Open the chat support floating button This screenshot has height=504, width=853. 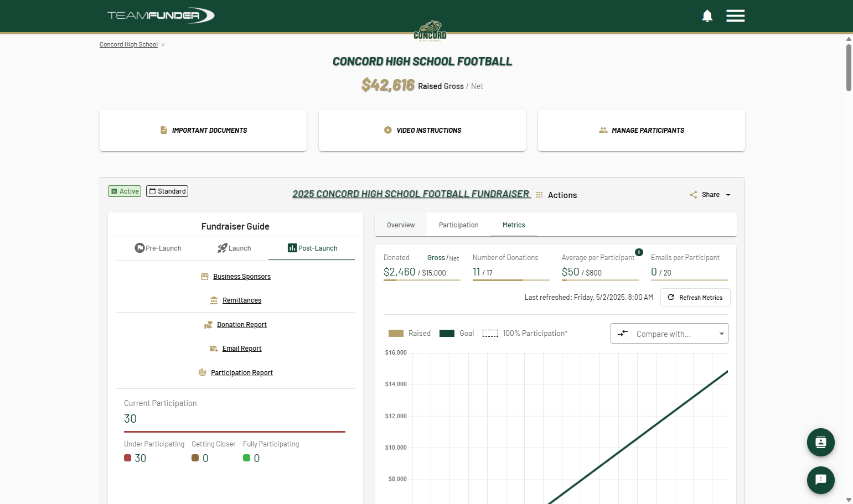pyautogui.click(x=821, y=480)
